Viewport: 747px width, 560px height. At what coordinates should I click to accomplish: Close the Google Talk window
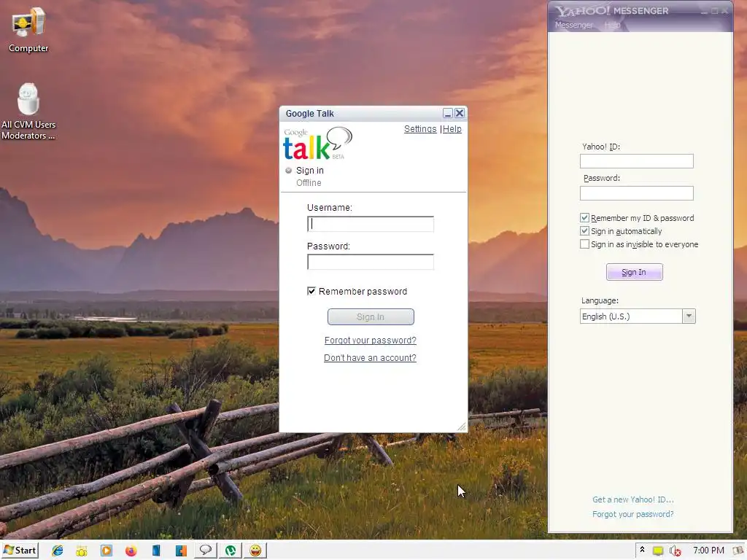click(460, 113)
